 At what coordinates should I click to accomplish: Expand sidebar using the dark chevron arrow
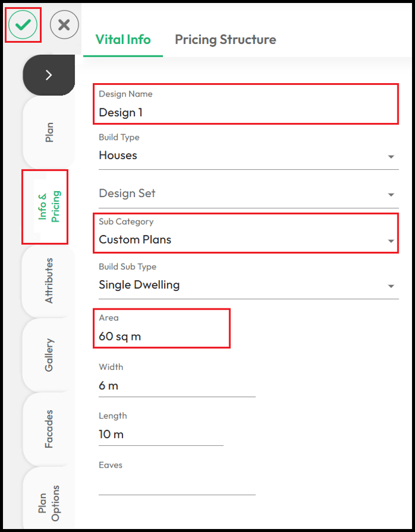pyautogui.click(x=49, y=75)
